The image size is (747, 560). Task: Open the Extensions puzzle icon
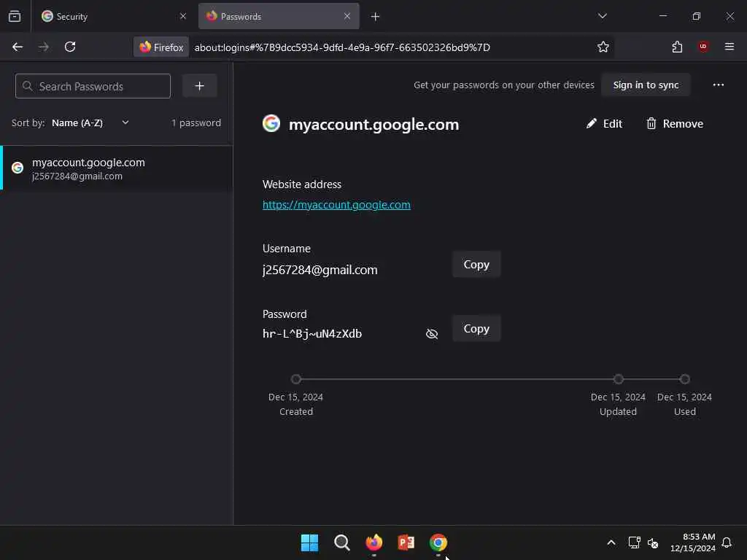(x=677, y=47)
